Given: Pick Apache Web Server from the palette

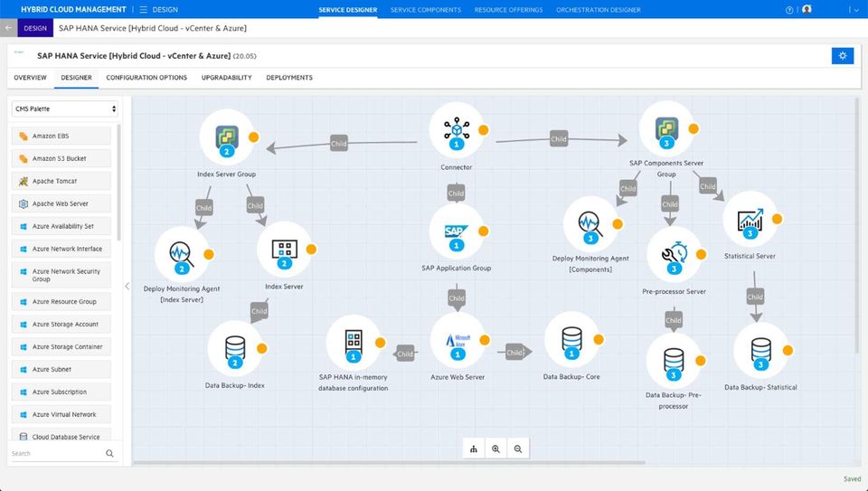Looking at the screenshot, I should pos(61,203).
